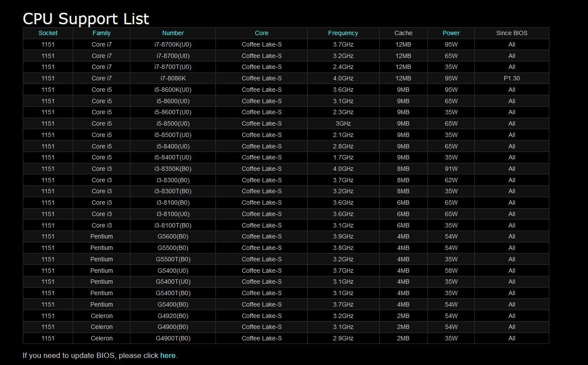Click the P1.30 BIOS version cell
The height and width of the screenshot is (365, 588).
tap(512, 78)
